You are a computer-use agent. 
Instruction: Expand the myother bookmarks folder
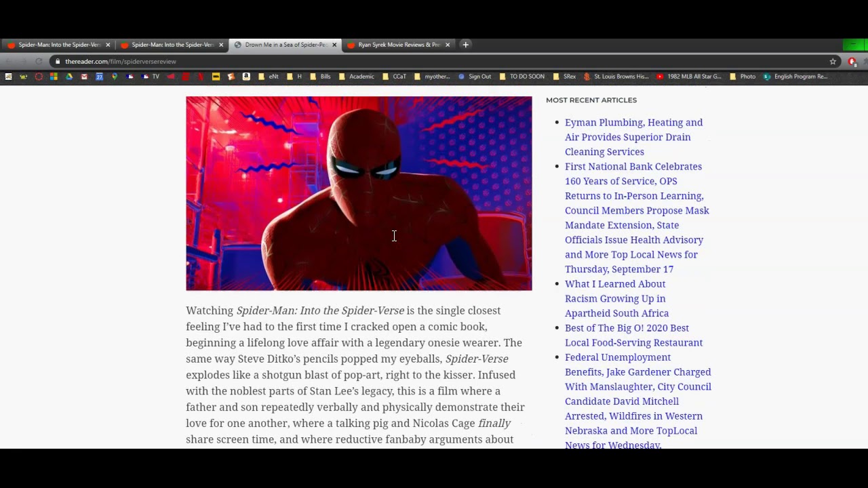point(432,77)
